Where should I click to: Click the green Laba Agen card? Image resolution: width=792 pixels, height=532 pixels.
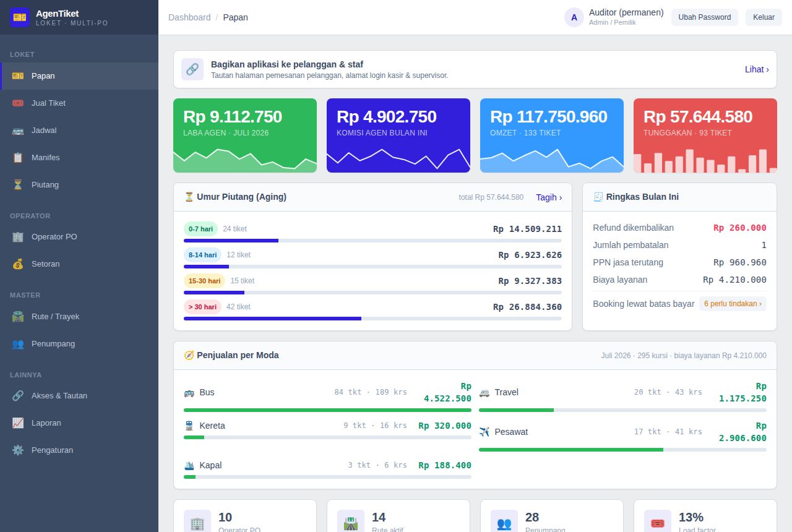245,135
